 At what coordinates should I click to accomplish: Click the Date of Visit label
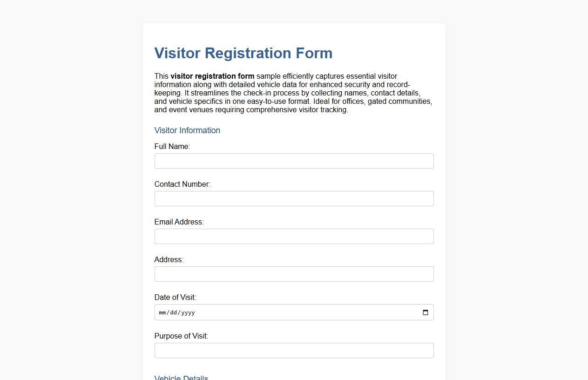(175, 297)
